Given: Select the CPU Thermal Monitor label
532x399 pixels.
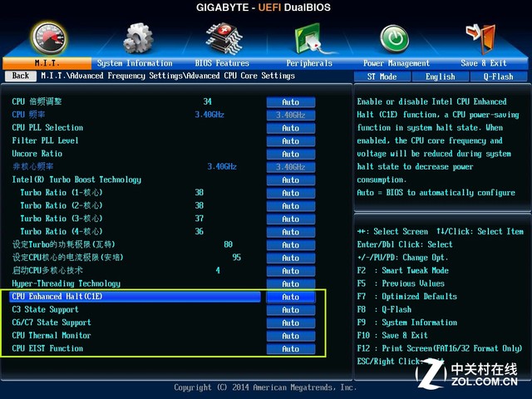Looking at the screenshot, I should click(x=52, y=335).
